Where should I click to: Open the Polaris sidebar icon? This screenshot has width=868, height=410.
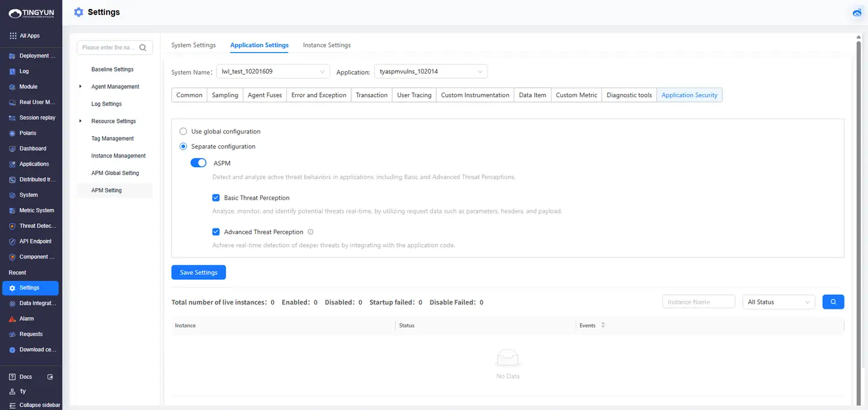[x=13, y=133]
